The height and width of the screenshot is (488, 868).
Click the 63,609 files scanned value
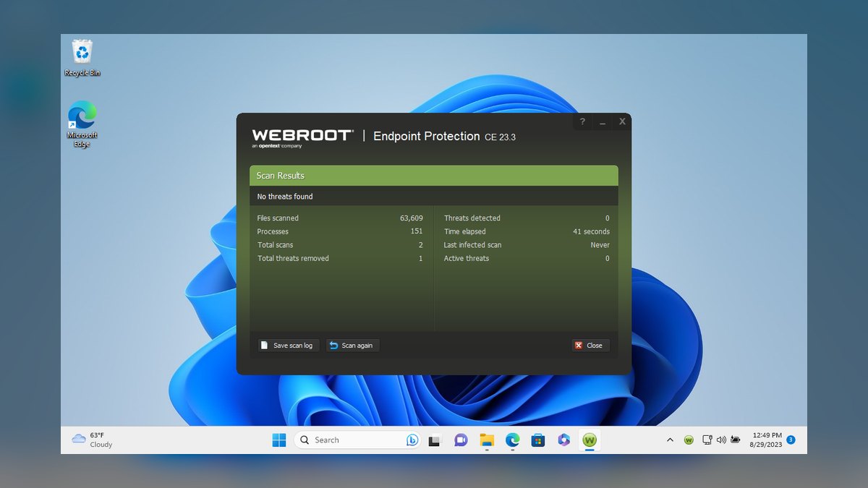coord(412,218)
